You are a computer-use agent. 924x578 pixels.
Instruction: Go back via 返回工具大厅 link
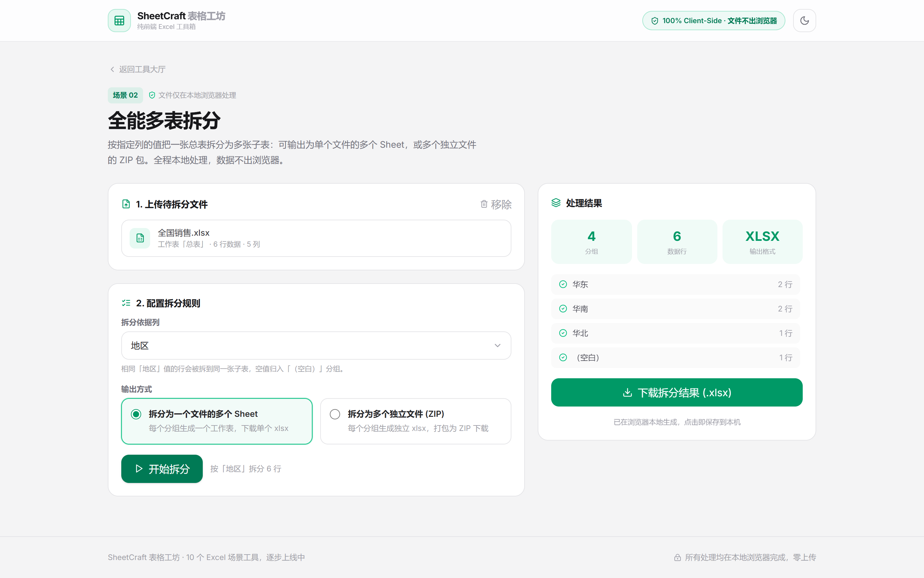[137, 69]
